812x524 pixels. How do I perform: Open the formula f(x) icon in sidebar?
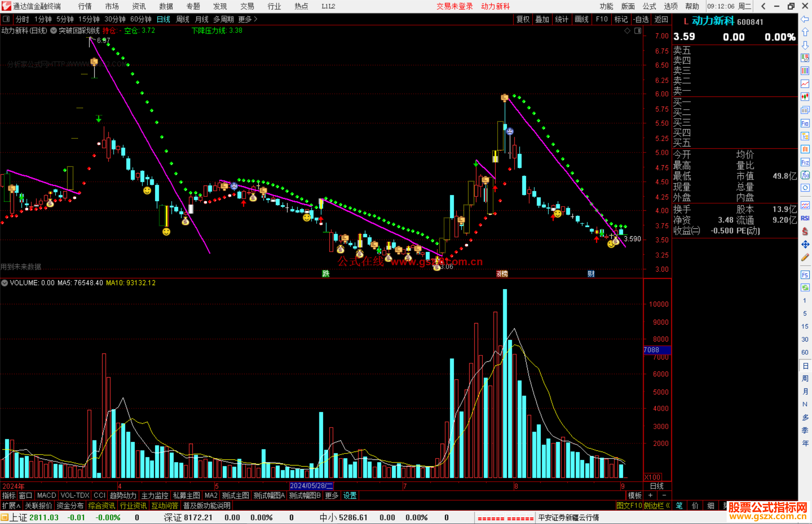805,175
